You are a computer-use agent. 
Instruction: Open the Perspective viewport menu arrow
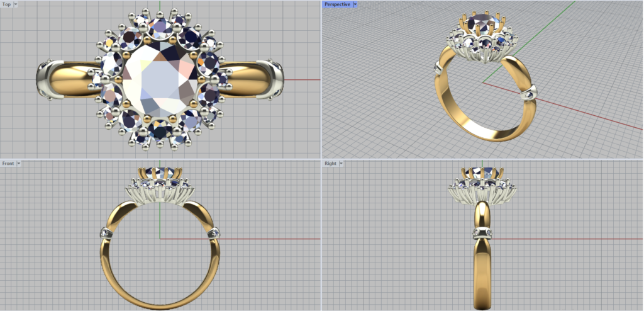coord(355,4)
